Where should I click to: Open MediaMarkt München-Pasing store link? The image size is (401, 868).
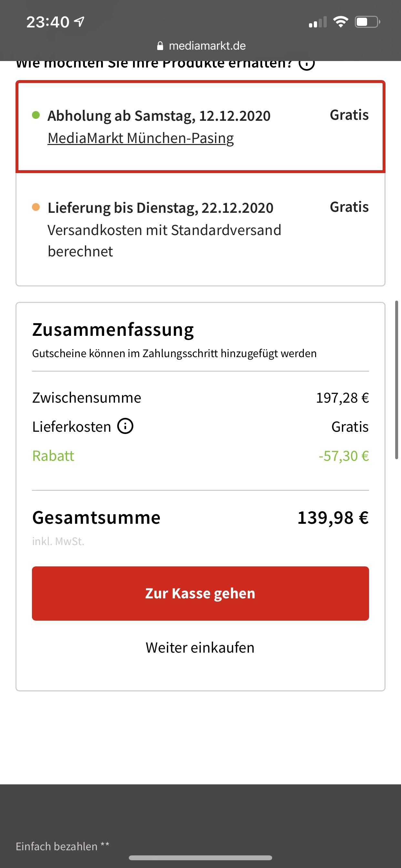click(140, 138)
